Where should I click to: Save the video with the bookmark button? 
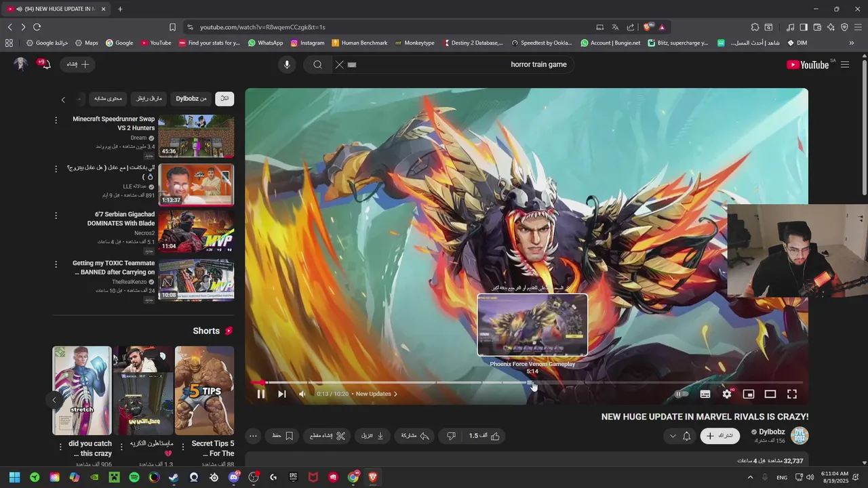(x=283, y=436)
